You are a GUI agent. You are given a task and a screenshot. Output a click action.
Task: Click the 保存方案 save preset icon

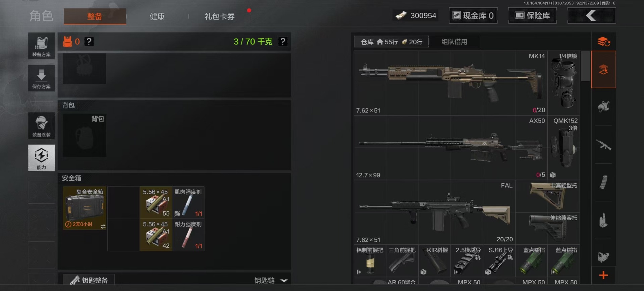point(41,78)
